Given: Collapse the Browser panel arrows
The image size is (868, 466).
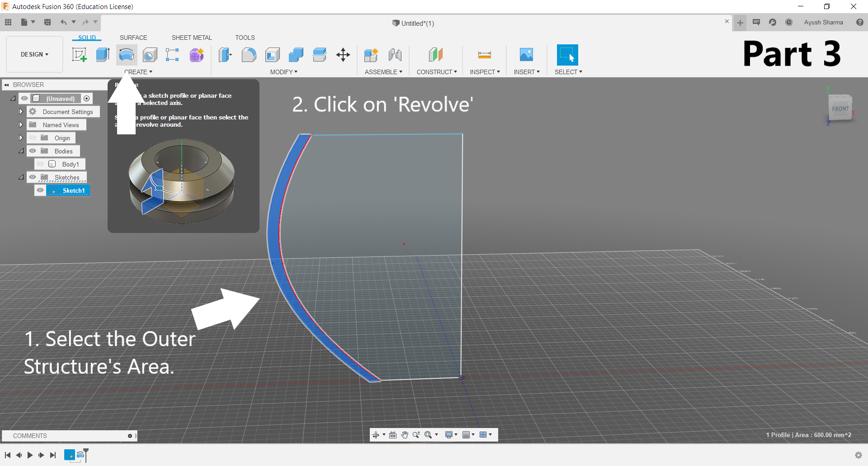Looking at the screenshot, I should [7, 85].
